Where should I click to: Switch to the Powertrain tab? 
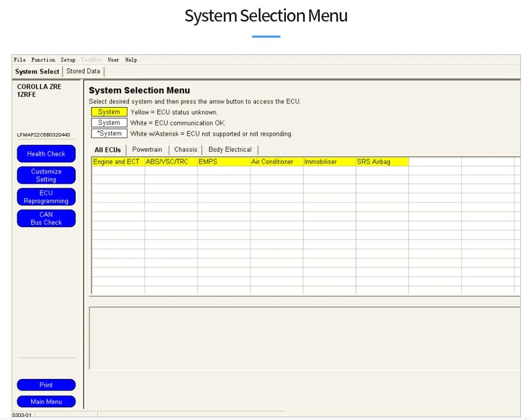tap(147, 149)
